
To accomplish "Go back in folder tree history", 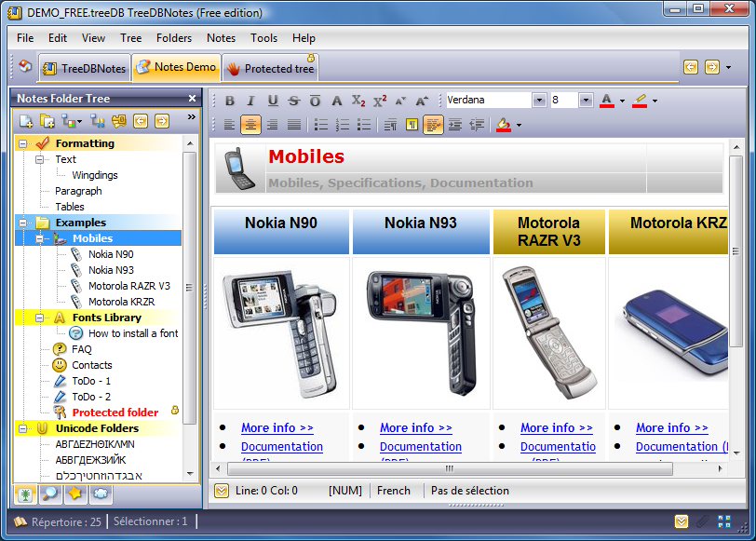I will [141, 121].
